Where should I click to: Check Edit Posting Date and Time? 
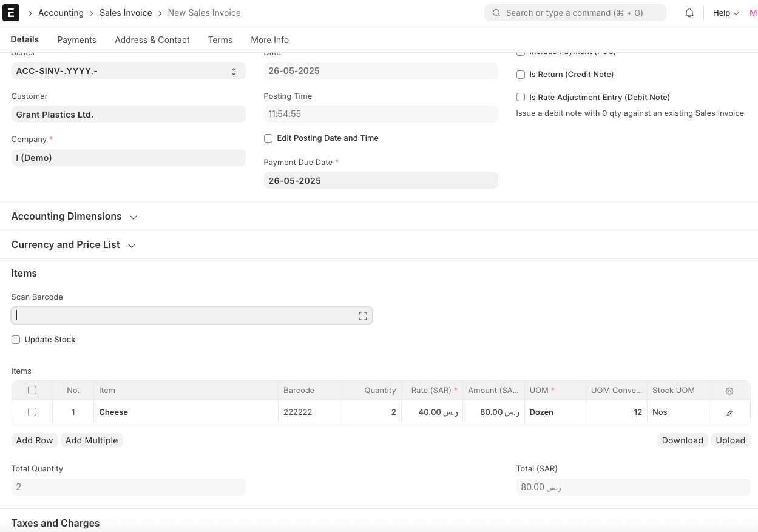268,138
